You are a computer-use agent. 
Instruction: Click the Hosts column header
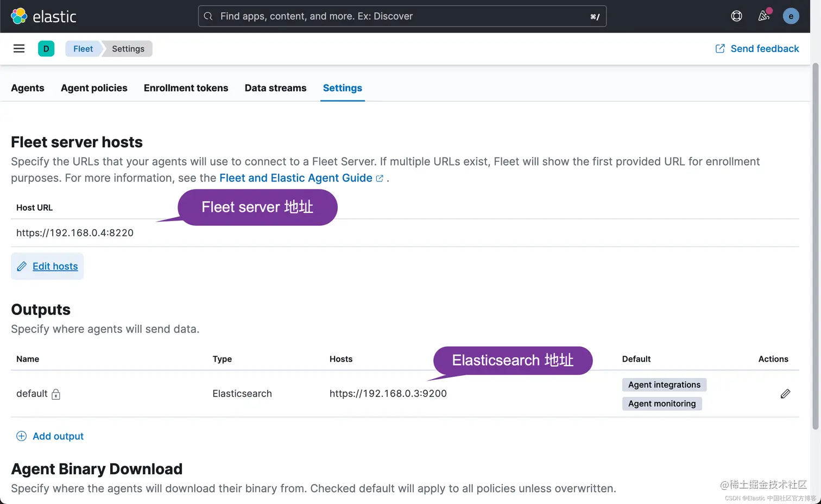click(341, 359)
